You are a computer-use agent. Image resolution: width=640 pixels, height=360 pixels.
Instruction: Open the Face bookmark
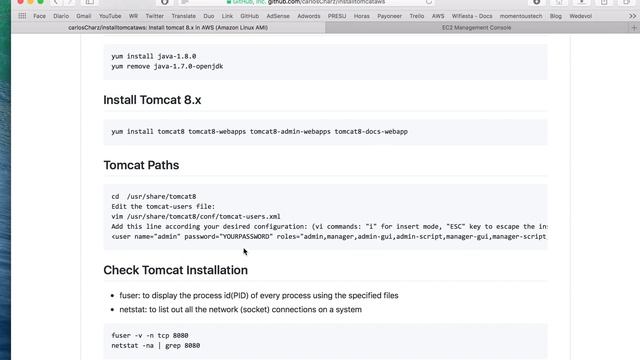pos(40,16)
